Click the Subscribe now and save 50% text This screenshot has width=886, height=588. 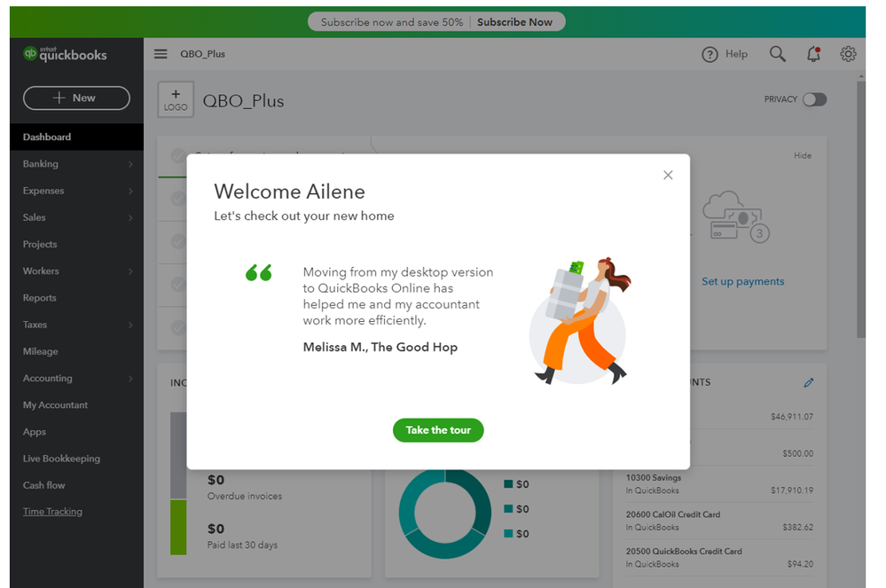click(x=392, y=22)
